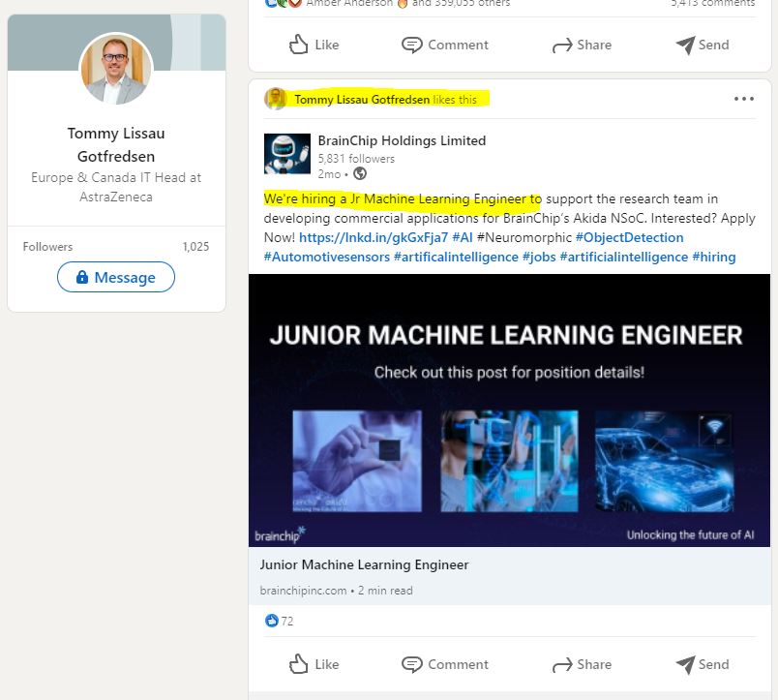Click Like on the top post above BrainChip
778x700 pixels.
[x=314, y=45]
